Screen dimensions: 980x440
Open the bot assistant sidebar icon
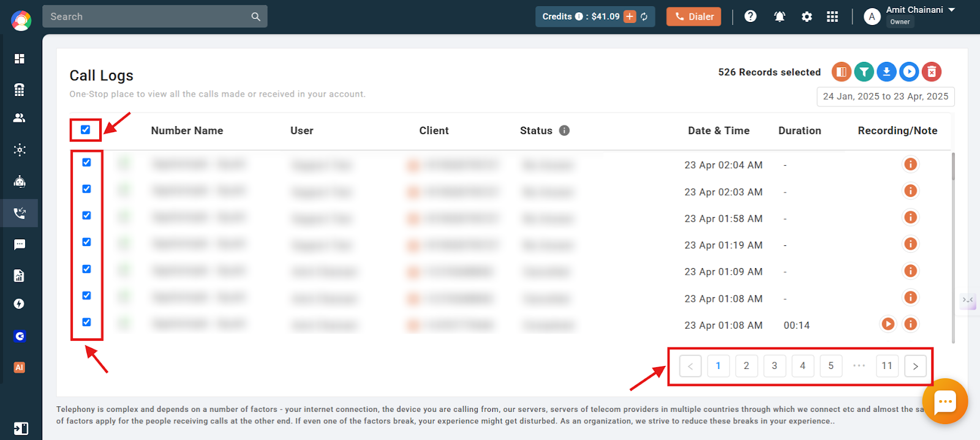point(20,181)
